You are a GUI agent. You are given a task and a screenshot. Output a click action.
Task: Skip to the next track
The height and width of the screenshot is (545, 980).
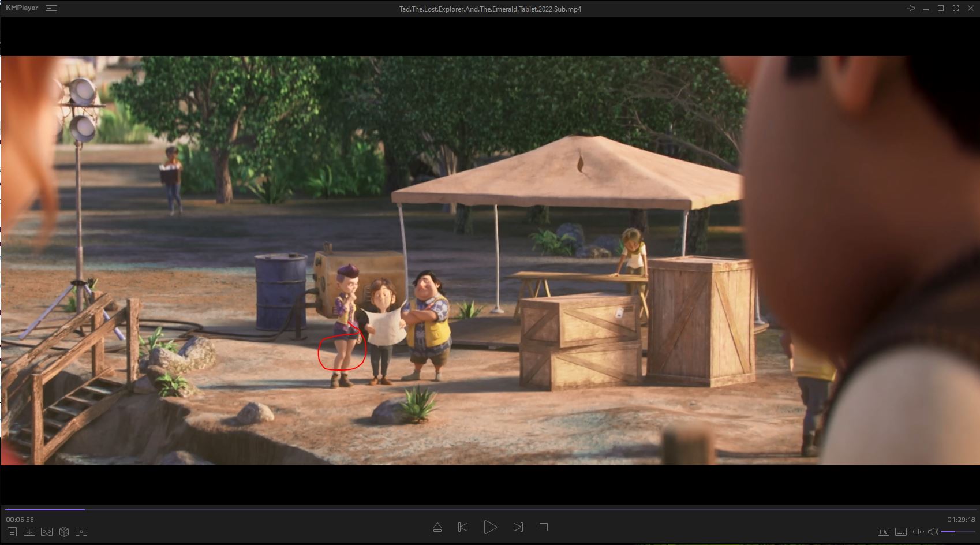coord(518,527)
